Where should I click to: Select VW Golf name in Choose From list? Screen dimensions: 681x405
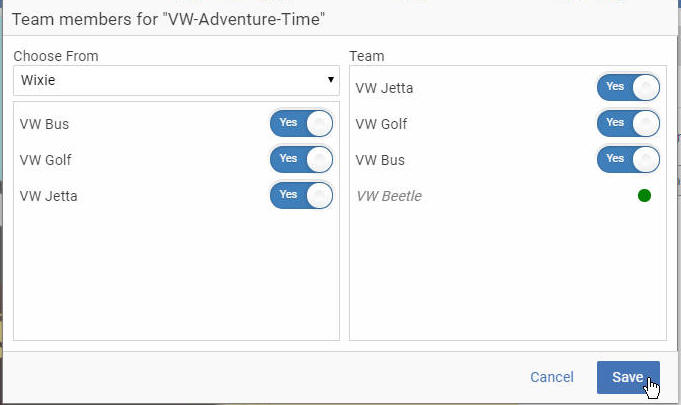click(x=45, y=160)
